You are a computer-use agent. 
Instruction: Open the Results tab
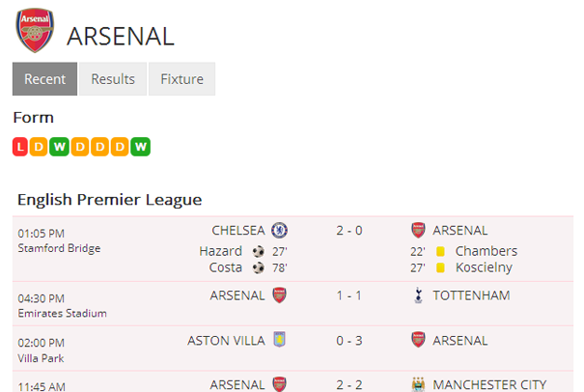113,79
